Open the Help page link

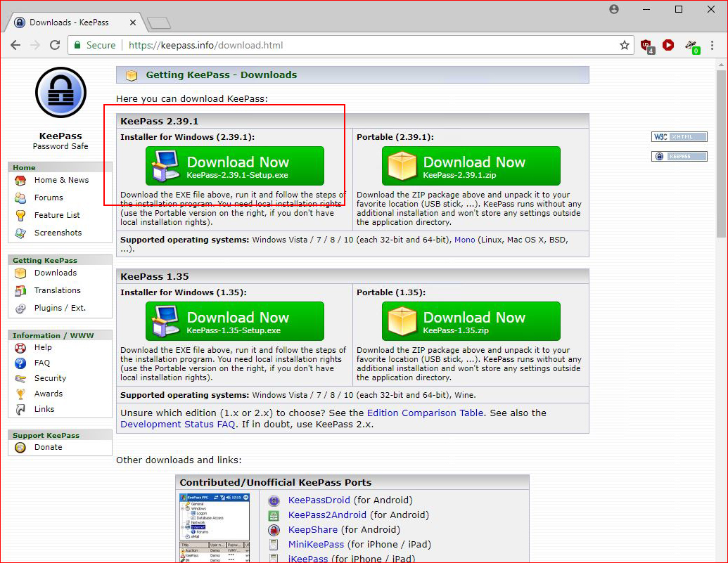pos(43,348)
